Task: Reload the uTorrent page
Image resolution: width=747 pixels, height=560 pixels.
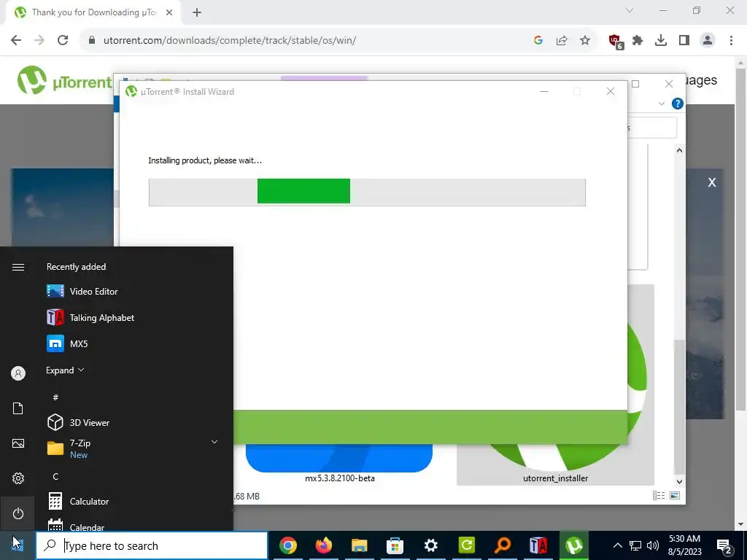Action: tap(63, 41)
